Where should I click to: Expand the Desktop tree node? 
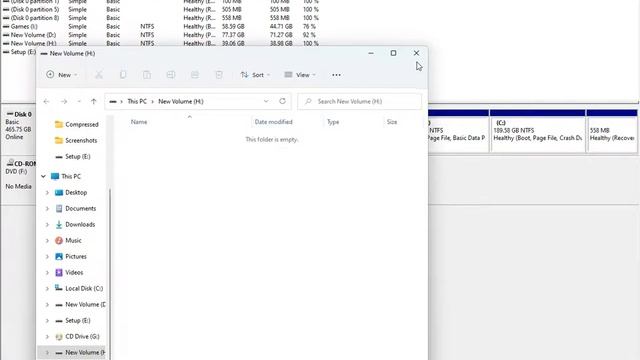(x=47, y=192)
